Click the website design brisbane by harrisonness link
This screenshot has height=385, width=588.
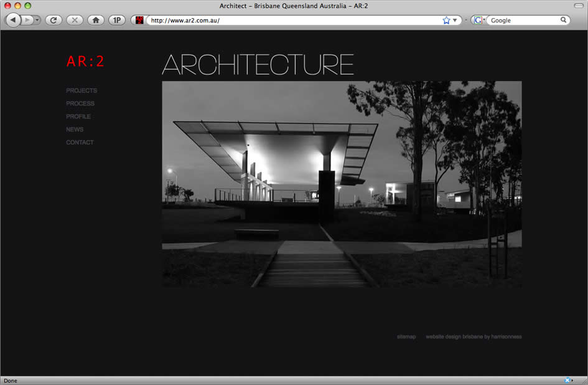click(x=474, y=336)
